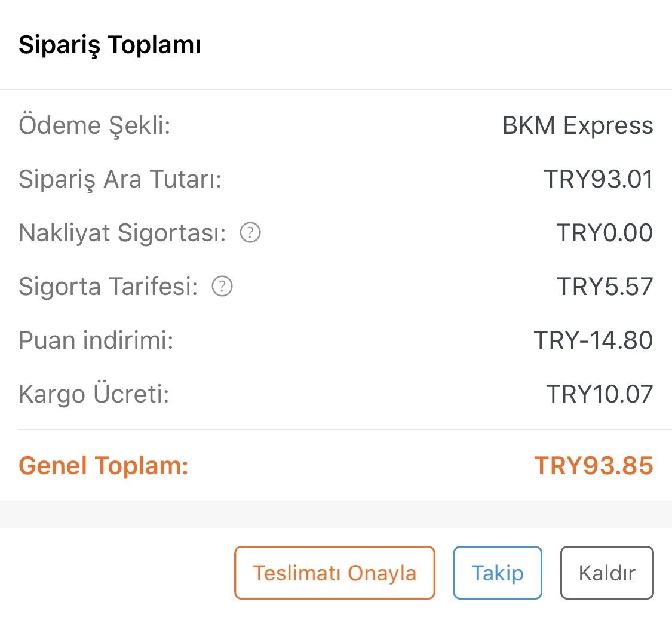
Task: Select the Nakliyat Sigortası label text
Action: tap(122, 233)
